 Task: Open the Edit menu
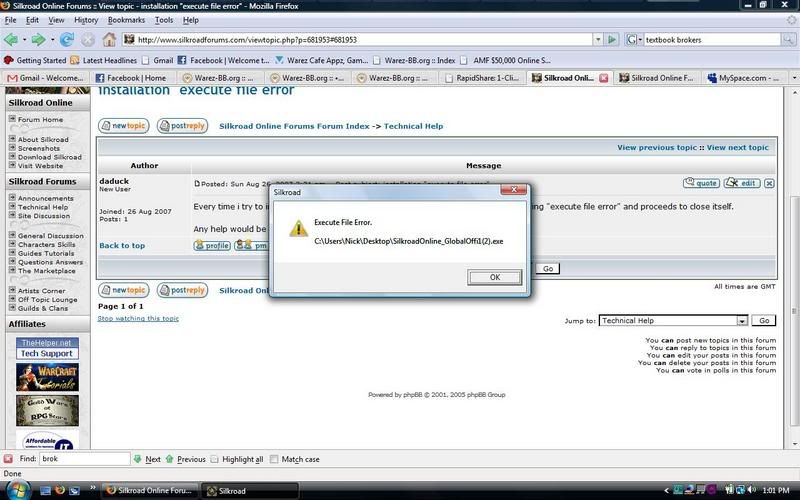(x=32, y=20)
